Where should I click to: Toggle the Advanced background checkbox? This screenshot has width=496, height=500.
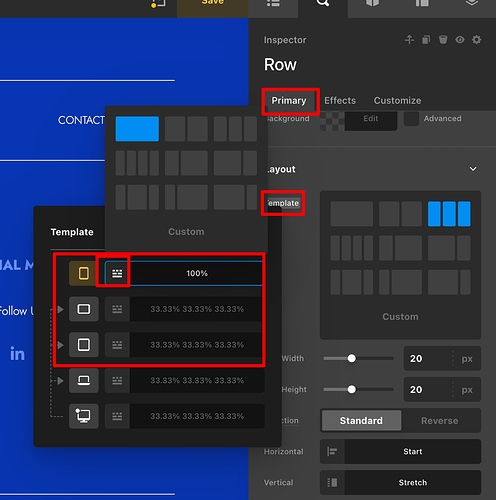[x=411, y=119]
